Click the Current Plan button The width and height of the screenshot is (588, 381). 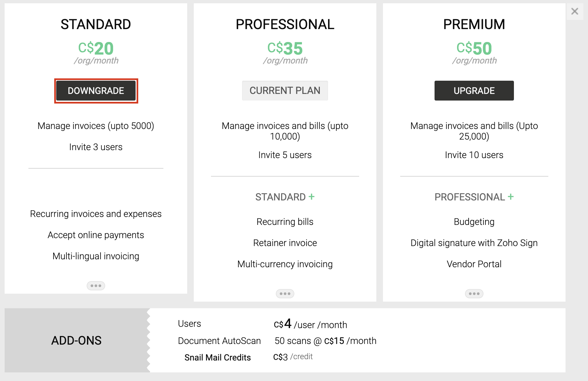[285, 91]
